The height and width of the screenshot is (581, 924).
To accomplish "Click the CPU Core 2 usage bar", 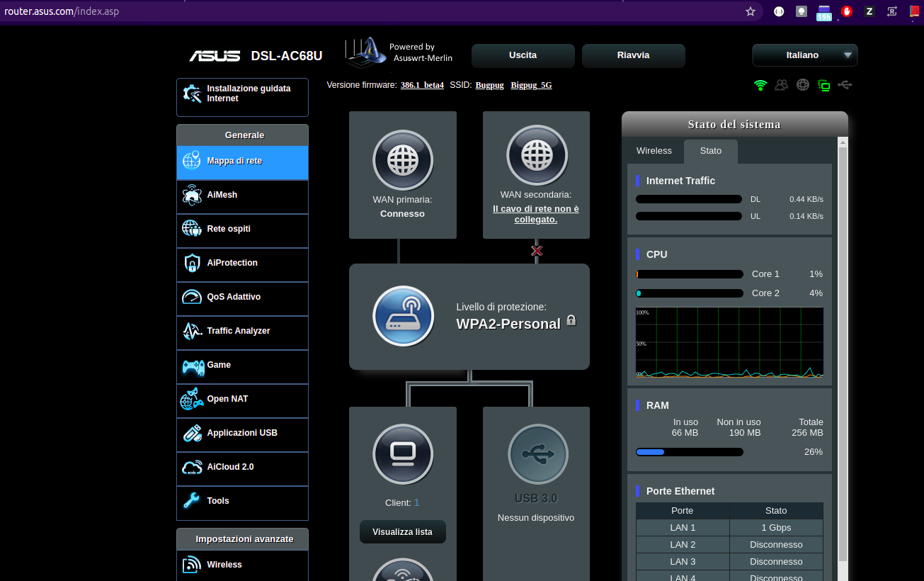I will 690,293.
